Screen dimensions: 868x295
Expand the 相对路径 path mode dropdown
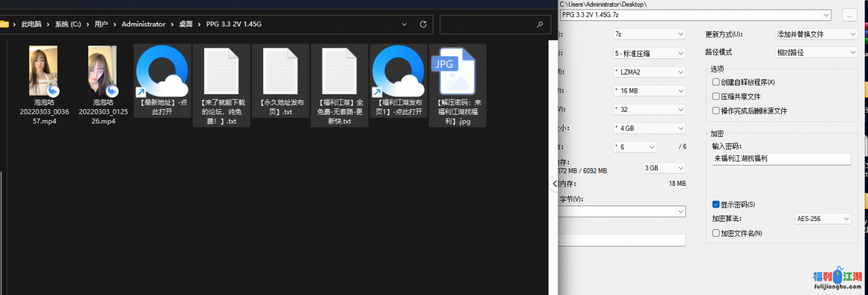point(816,52)
